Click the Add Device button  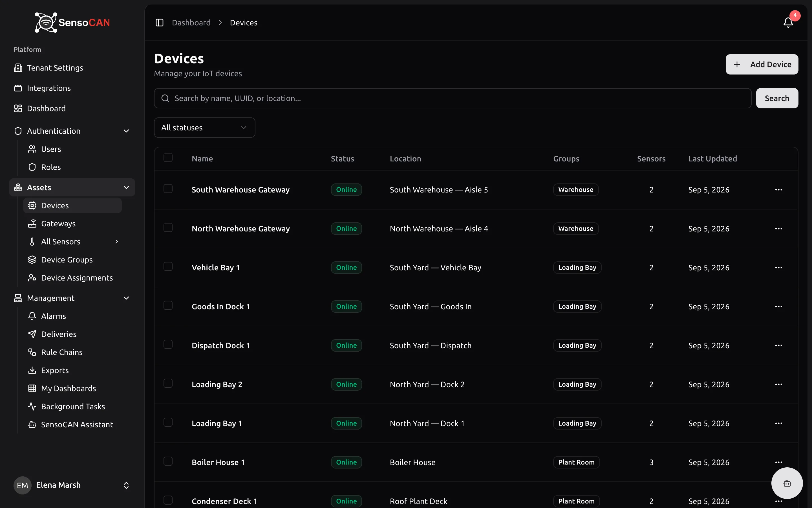[762, 65]
